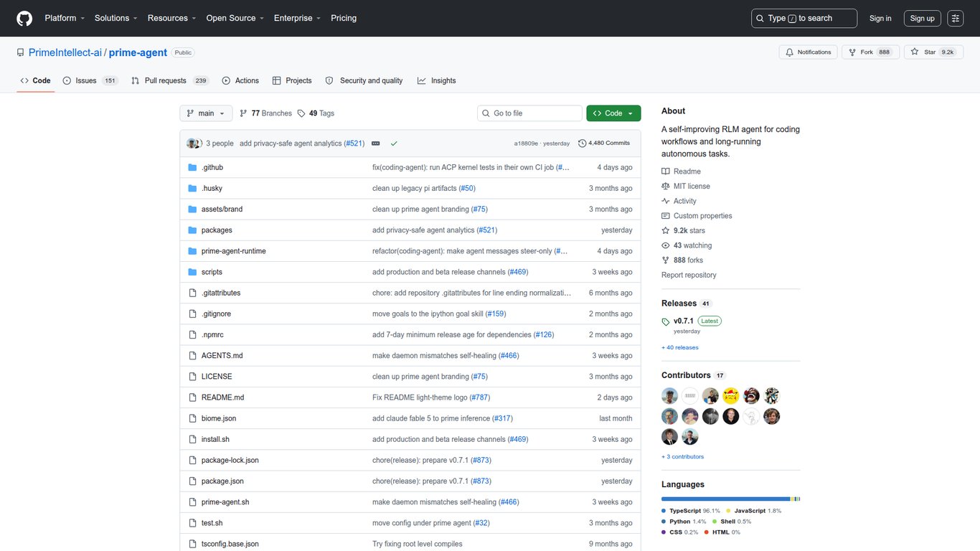Click the Custom properties icon
The height and width of the screenshot is (551, 980).
click(x=666, y=216)
